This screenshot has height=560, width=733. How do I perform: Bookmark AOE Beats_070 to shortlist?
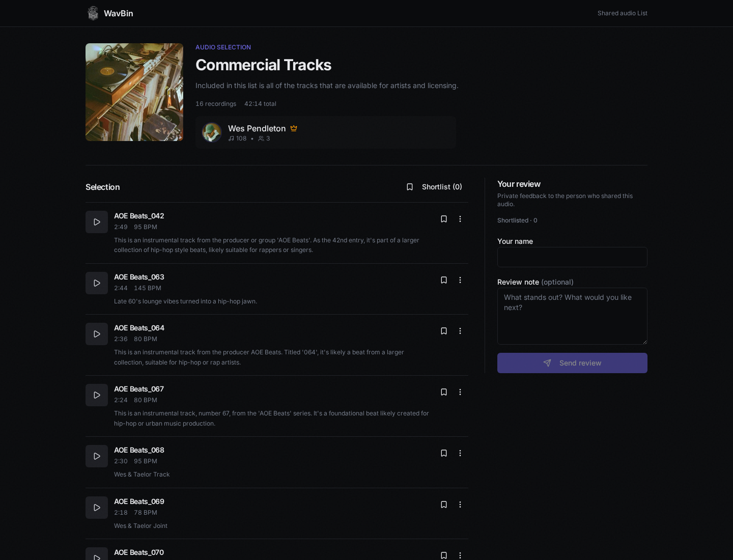(x=444, y=555)
